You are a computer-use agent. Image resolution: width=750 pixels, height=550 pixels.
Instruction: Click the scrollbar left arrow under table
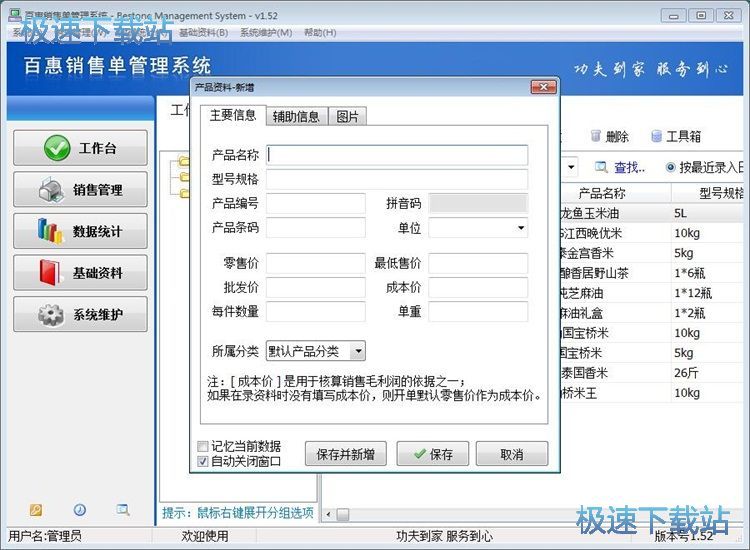point(328,515)
